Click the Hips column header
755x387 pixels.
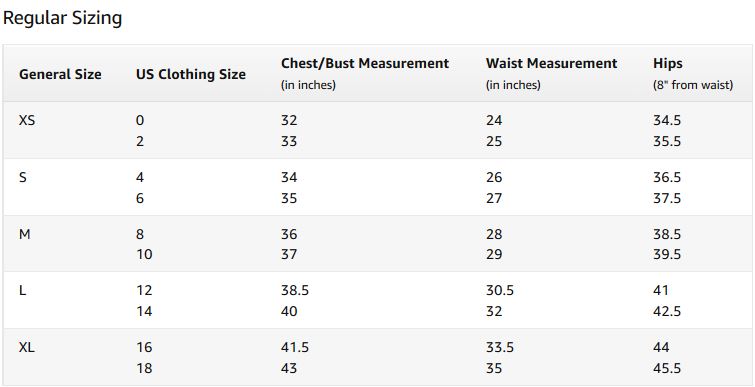pyautogui.click(x=668, y=64)
